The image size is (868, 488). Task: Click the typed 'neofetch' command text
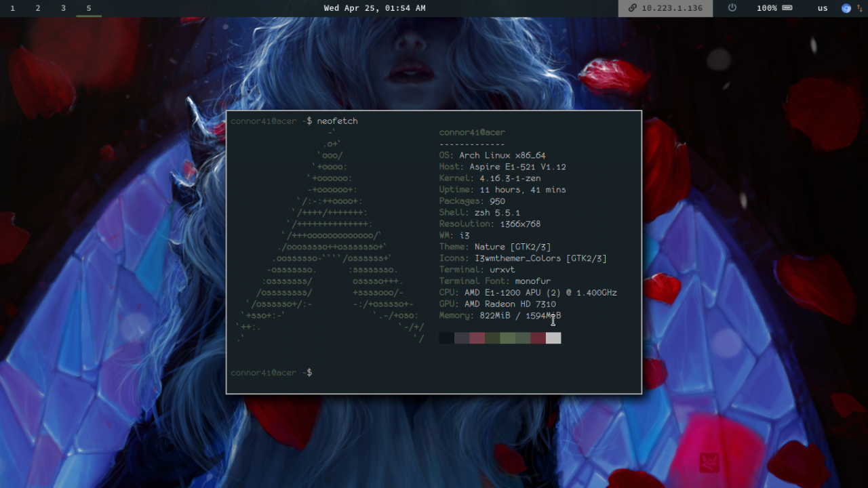337,121
